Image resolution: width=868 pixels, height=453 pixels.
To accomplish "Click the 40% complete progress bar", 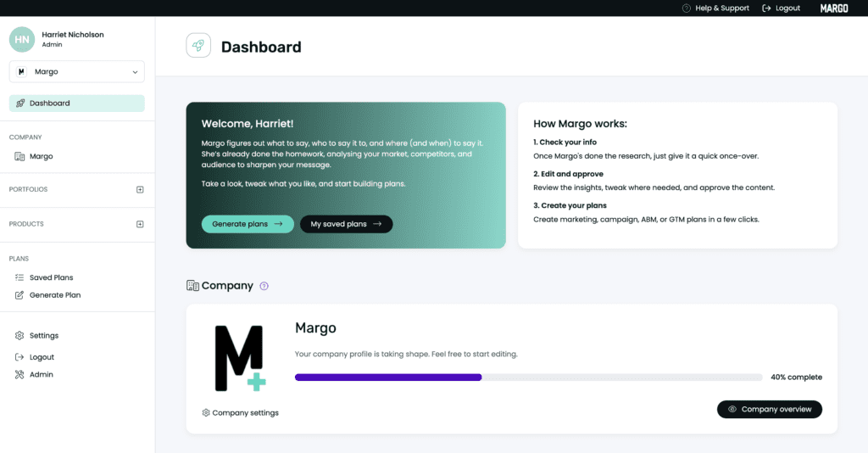I will click(x=529, y=377).
